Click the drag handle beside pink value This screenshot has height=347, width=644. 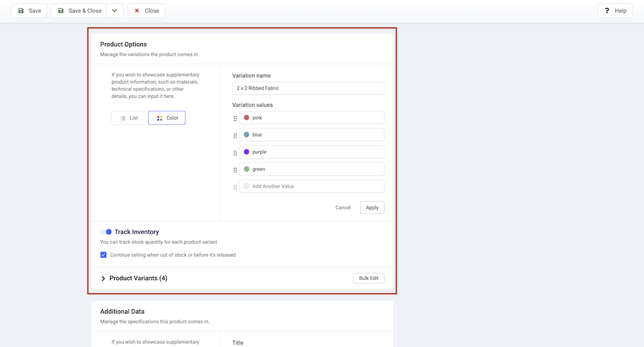(x=235, y=118)
